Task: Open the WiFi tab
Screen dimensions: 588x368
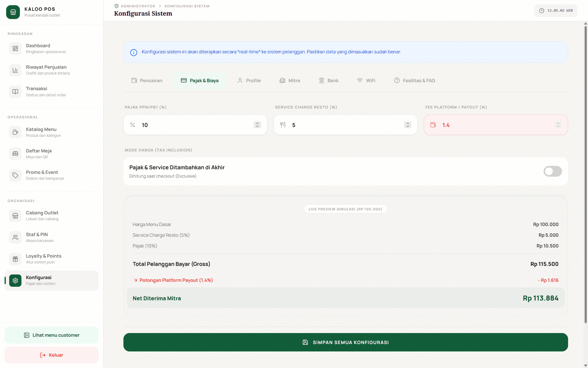Action: [x=366, y=81]
